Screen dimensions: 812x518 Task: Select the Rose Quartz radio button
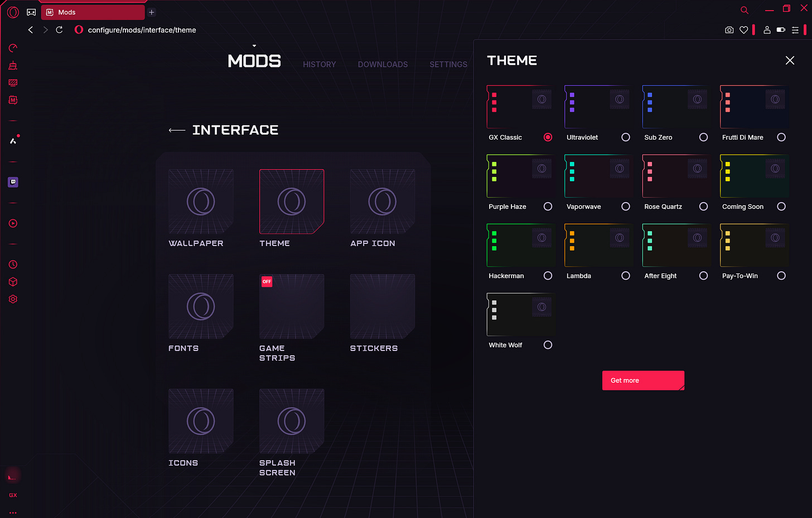(703, 207)
